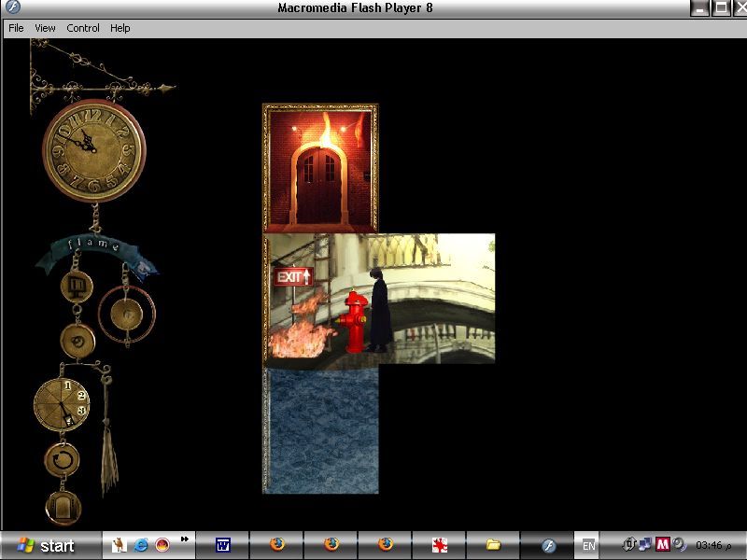Screen dimensions: 747x560
Task: Click the monitor medallion under the flame banner
Action: 77,287
